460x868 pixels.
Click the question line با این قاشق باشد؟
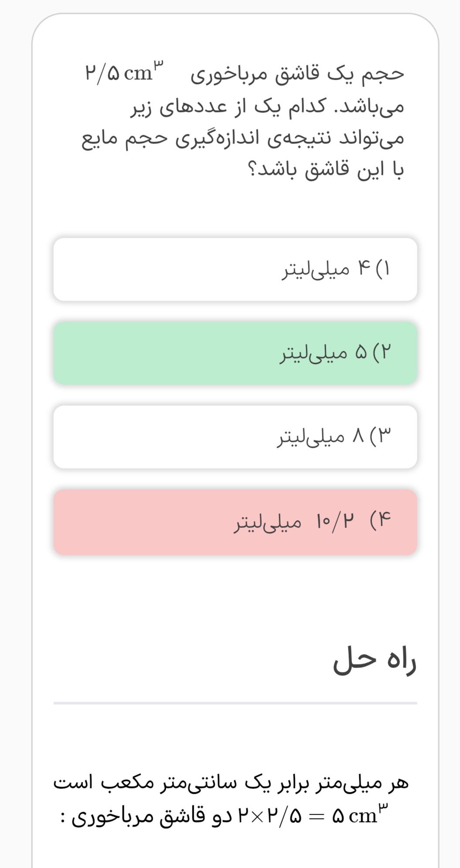click(326, 170)
